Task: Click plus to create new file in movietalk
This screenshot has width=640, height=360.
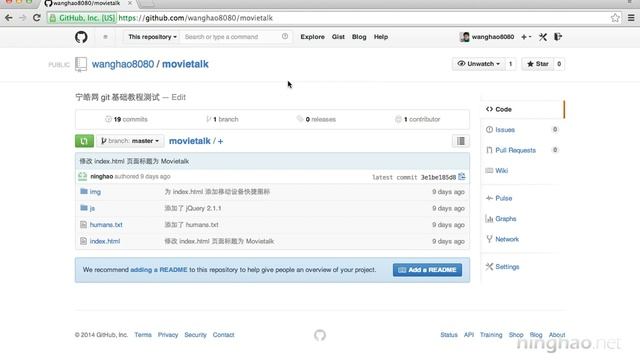Action: coord(220,141)
